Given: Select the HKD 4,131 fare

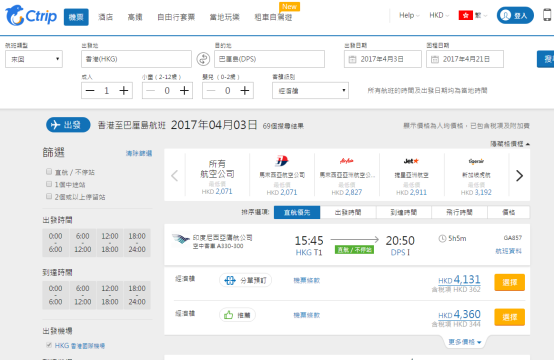Looking at the screenshot, I should point(509,282).
